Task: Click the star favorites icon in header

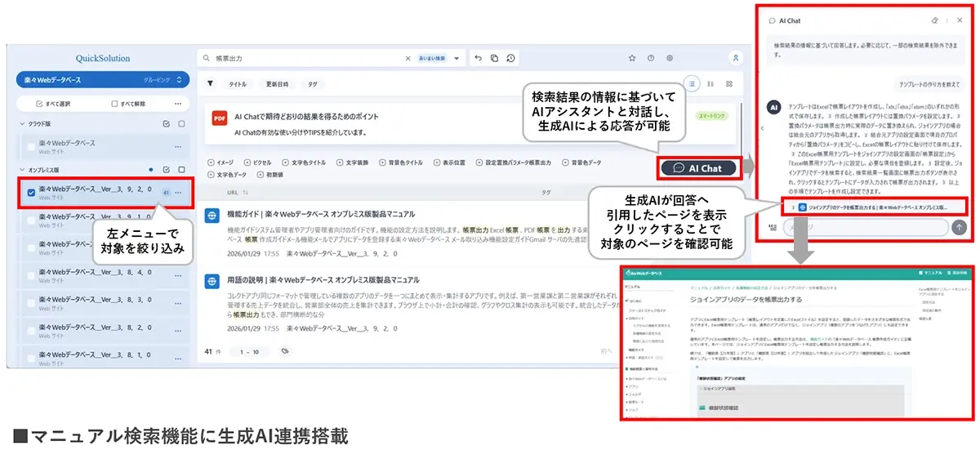Action: tap(631, 58)
